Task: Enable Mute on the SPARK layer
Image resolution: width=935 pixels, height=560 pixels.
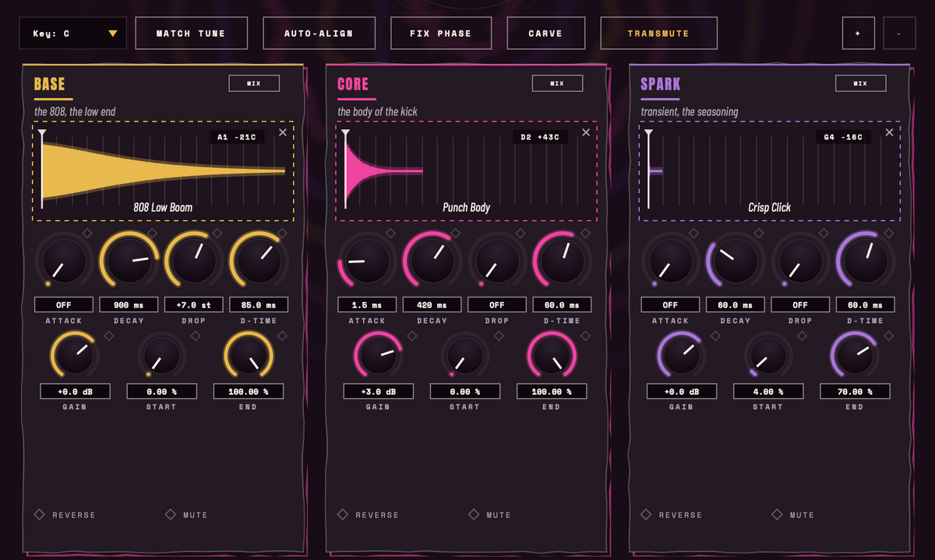Action: pyautogui.click(x=794, y=515)
